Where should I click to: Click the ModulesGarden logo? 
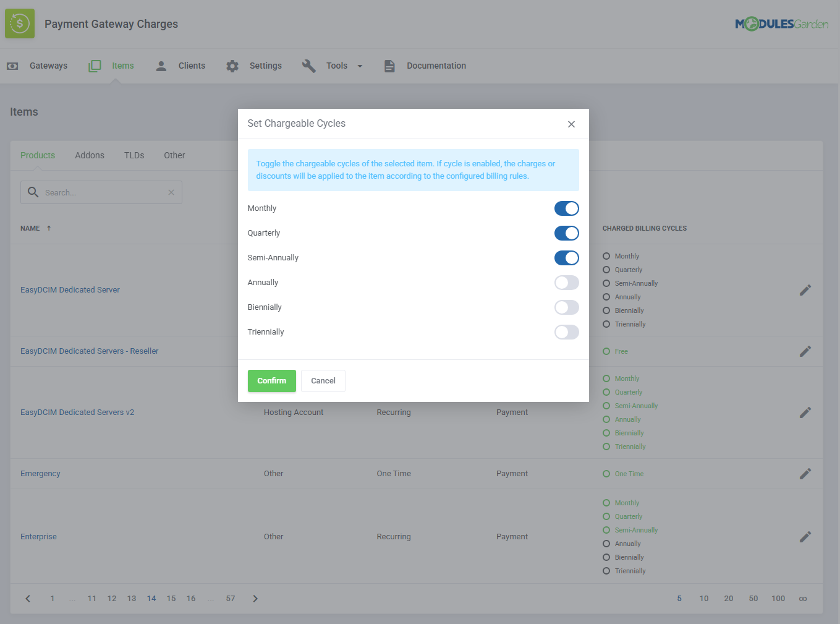tap(781, 24)
